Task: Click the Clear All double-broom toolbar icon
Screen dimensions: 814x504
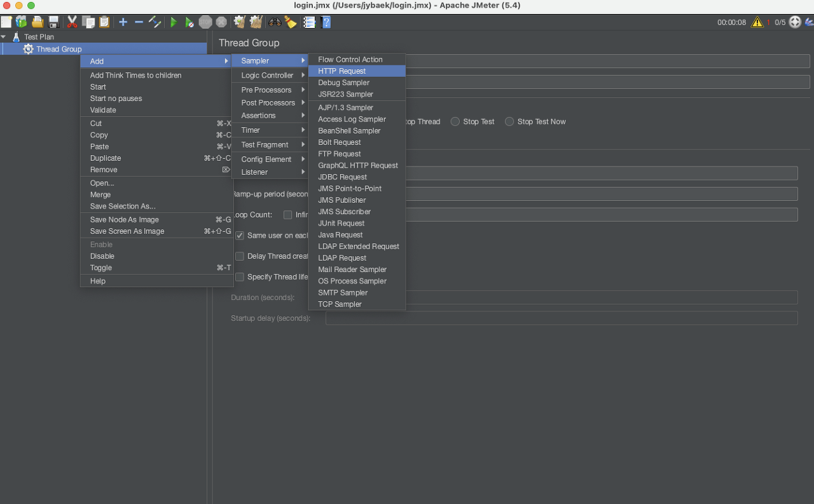Action: (x=256, y=22)
